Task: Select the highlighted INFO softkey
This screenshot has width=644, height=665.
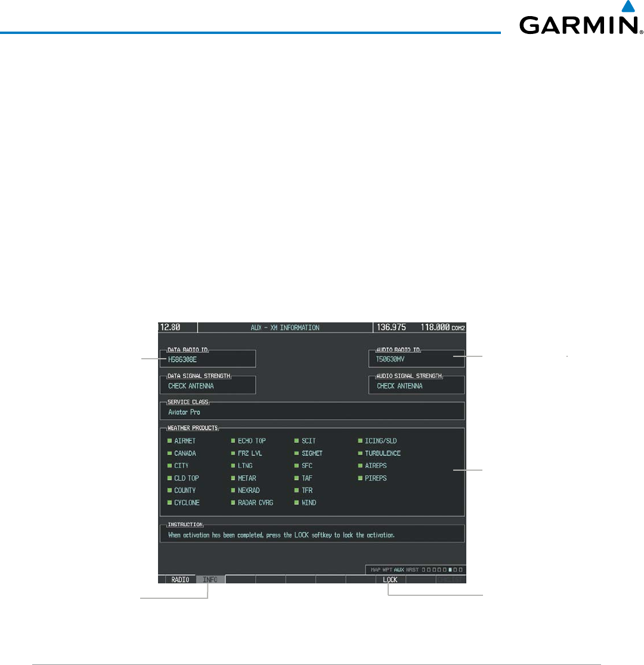Action: pos(210,579)
